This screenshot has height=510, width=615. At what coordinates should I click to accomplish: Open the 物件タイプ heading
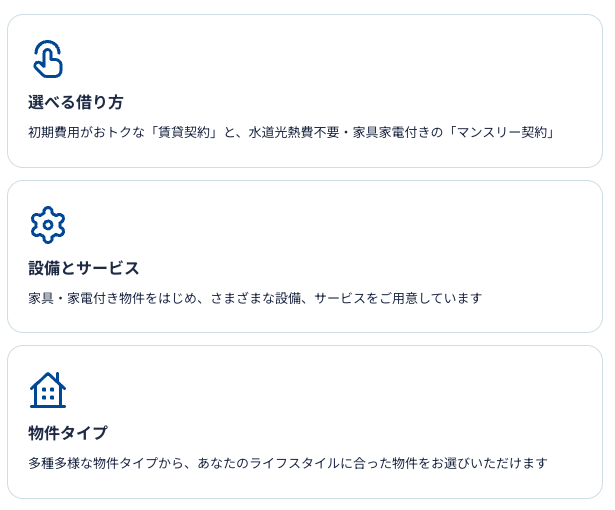coord(67,433)
